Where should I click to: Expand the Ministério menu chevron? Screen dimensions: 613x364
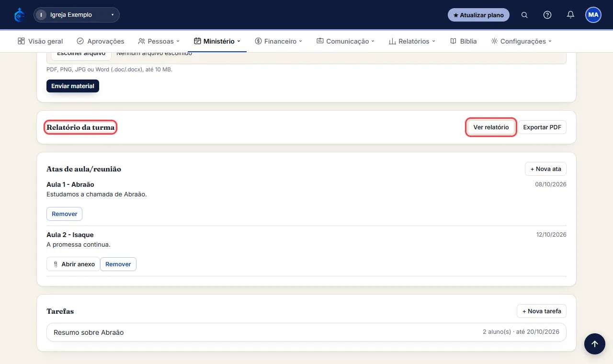(x=238, y=41)
